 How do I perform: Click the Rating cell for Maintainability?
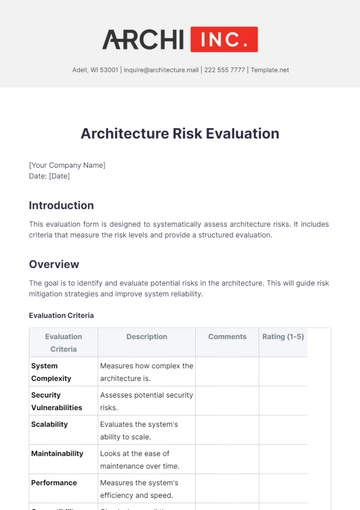click(x=283, y=459)
